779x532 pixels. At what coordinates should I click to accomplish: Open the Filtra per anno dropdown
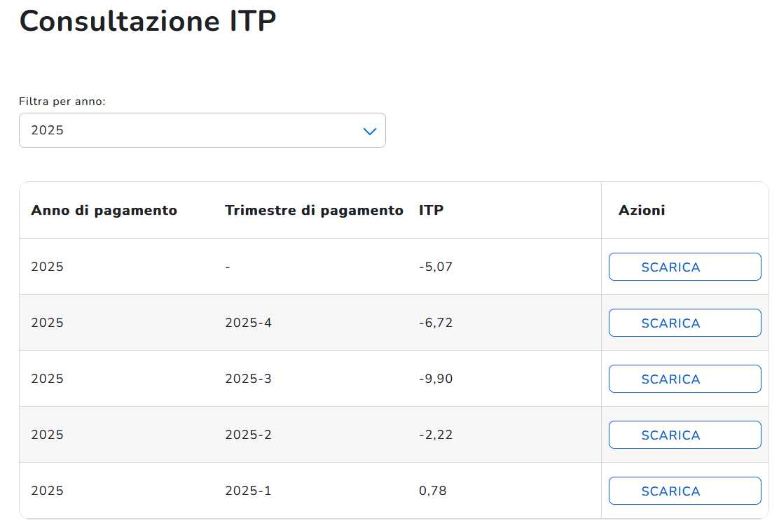pyautogui.click(x=202, y=130)
